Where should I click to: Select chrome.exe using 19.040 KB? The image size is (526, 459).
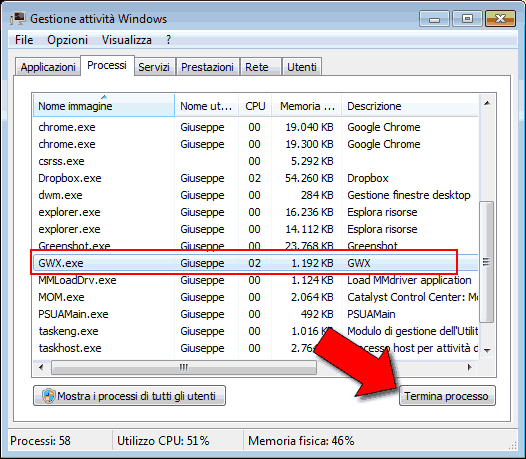click(x=256, y=127)
